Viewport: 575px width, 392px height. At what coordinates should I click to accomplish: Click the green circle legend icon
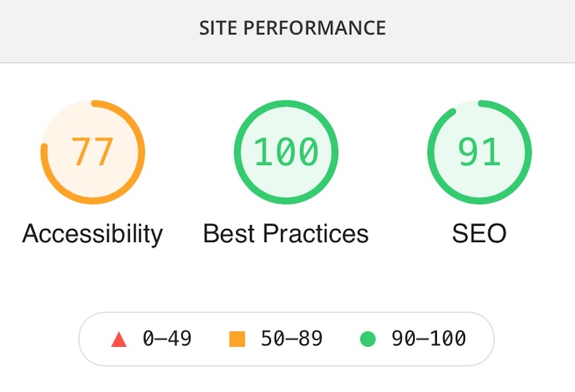click(x=368, y=339)
